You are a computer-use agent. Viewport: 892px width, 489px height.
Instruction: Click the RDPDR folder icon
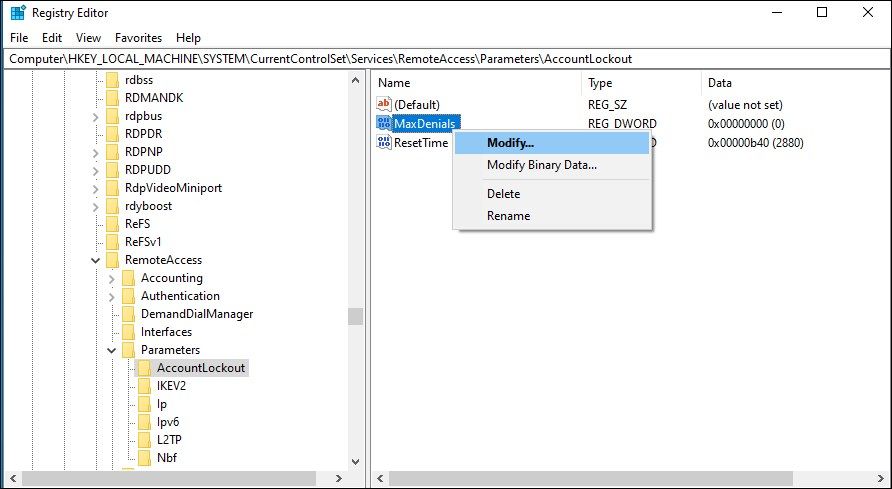(x=112, y=134)
